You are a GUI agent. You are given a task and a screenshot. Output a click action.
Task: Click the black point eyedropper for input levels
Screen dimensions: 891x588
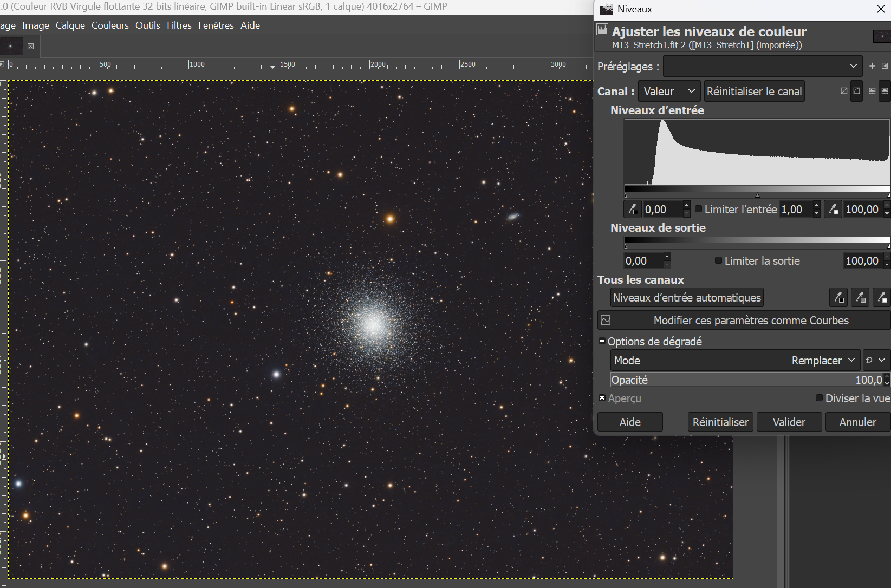pos(633,210)
